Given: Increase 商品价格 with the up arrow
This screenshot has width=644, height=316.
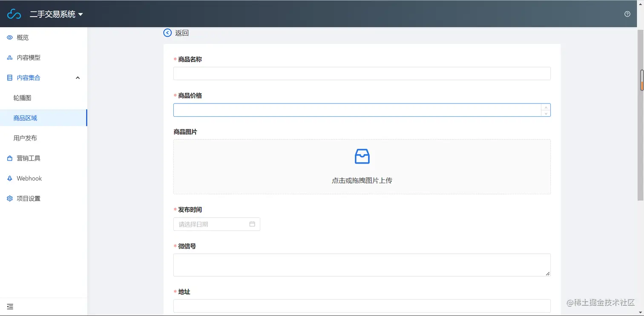Looking at the screenshot, I should pos(546,107).
